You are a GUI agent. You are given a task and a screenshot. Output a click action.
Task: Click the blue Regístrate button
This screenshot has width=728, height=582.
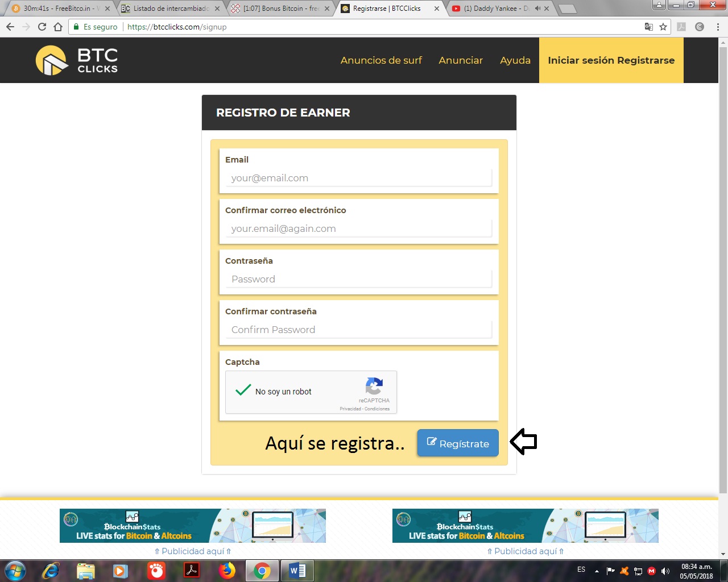point(458,443)
